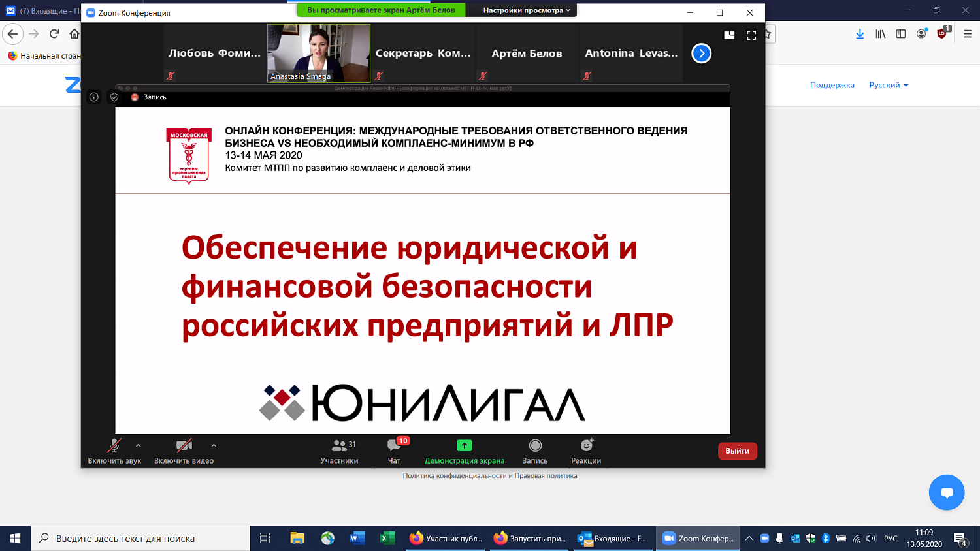Open Firefox library icon
The width and height of the screenshot is (980, 551).
881,34
